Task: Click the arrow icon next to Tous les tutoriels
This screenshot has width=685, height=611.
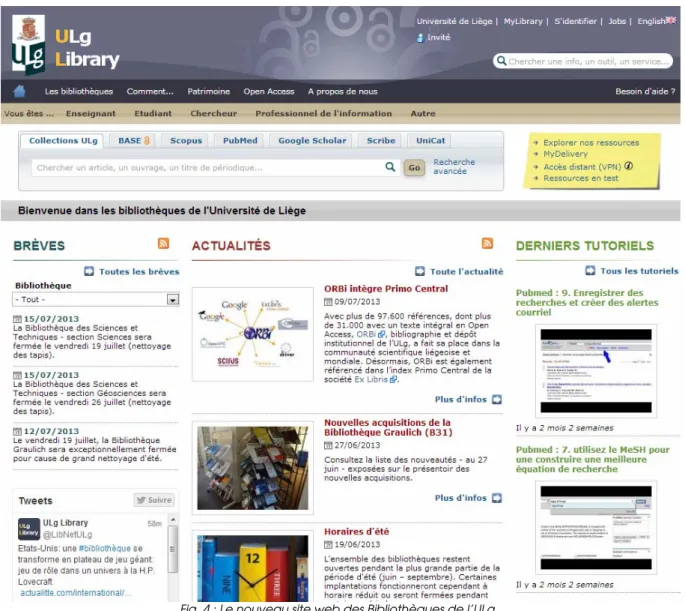Action: coord(590,270)
